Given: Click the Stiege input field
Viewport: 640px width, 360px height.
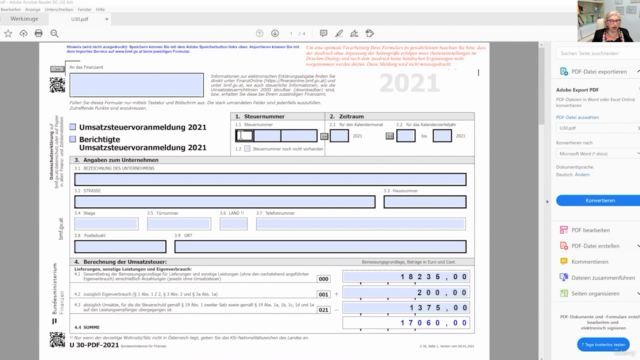Looking at the screenshot, I should (x=106, y=224).
